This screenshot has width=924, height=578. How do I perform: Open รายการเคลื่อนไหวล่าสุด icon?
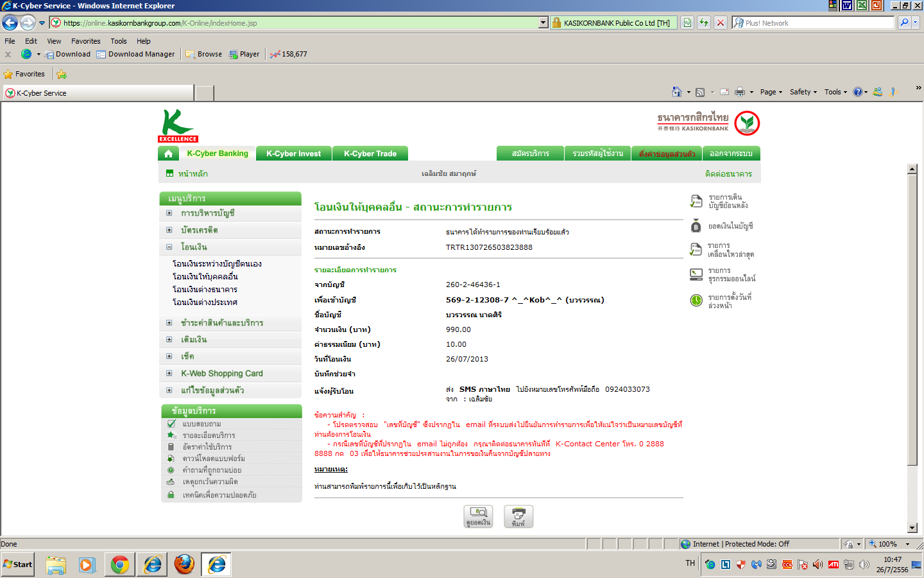tap(696, 250)
